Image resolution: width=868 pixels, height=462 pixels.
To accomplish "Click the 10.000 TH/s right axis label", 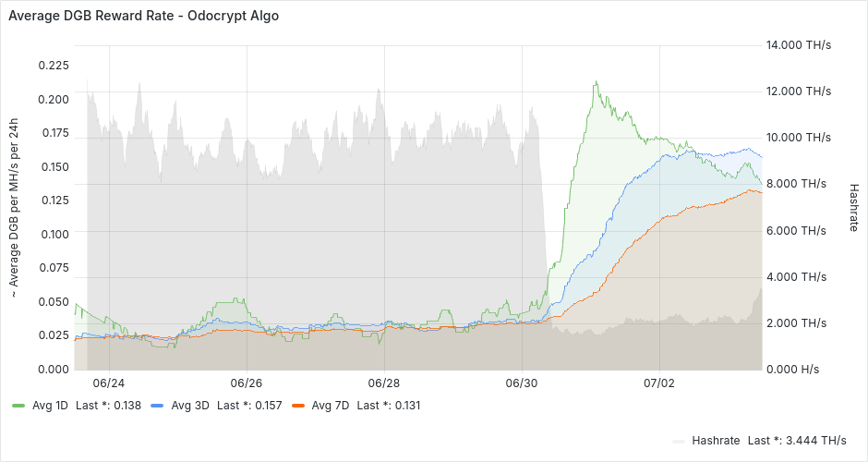I will click(x=799, y=138).
